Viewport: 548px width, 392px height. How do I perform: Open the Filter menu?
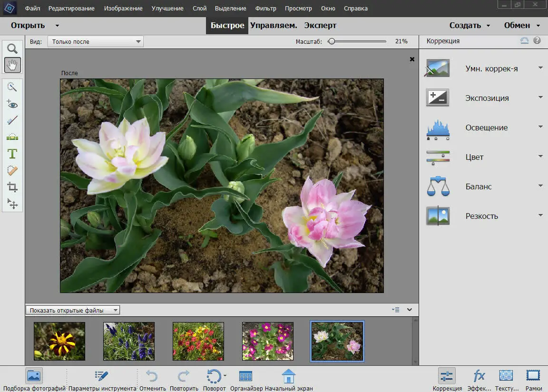[265, 9]
